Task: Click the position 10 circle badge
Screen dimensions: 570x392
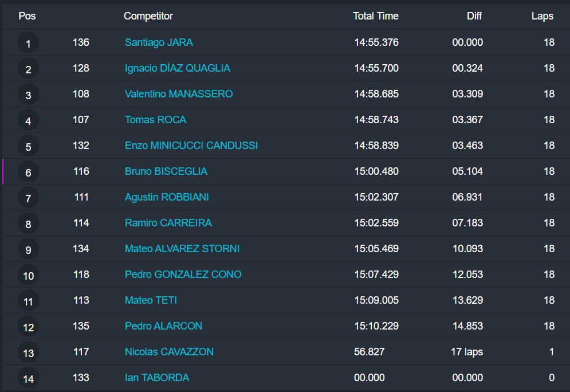Action: point(28,275)
